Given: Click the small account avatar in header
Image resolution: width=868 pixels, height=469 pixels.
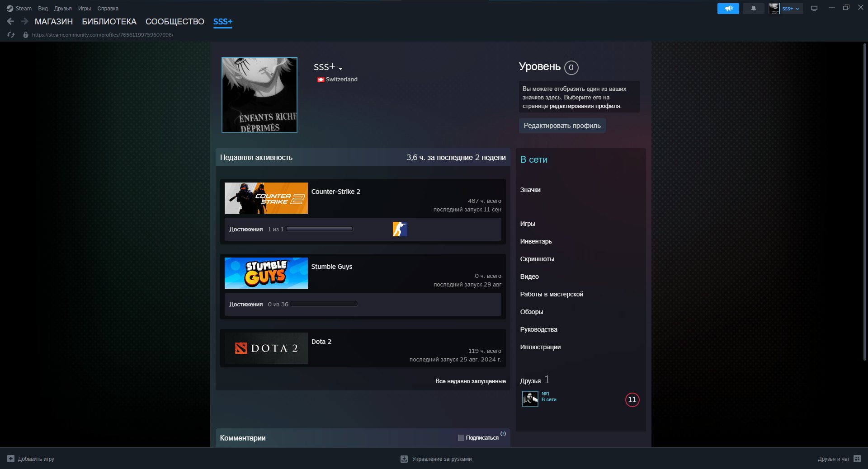Looking at the screenshot, I should click(x=774, y=9).
